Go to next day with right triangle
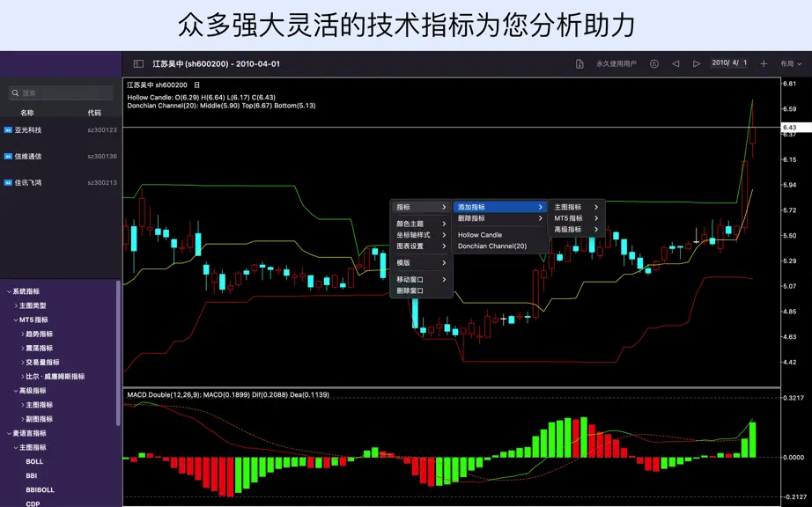 click(x=697, y=63)
